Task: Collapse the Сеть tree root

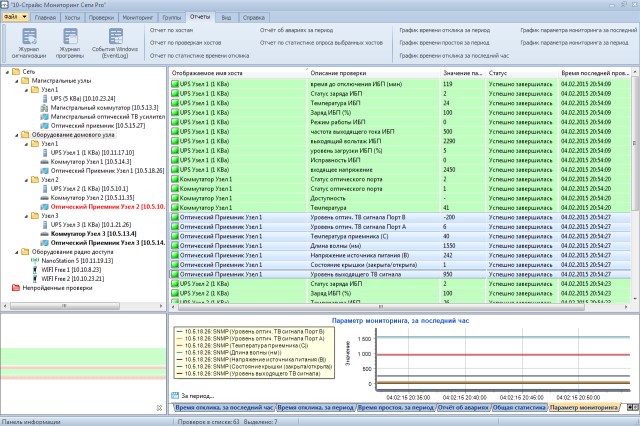Action: pyautogui.click(x=7, y=72)
